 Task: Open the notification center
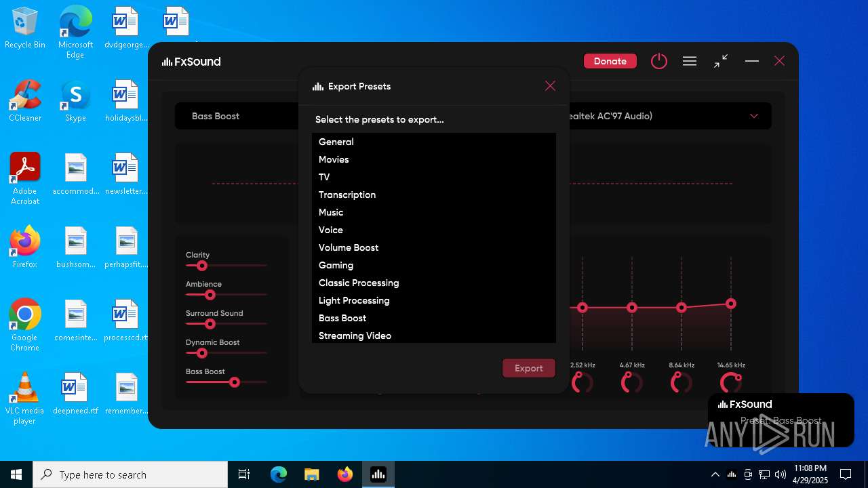click(x=846, y=474)
